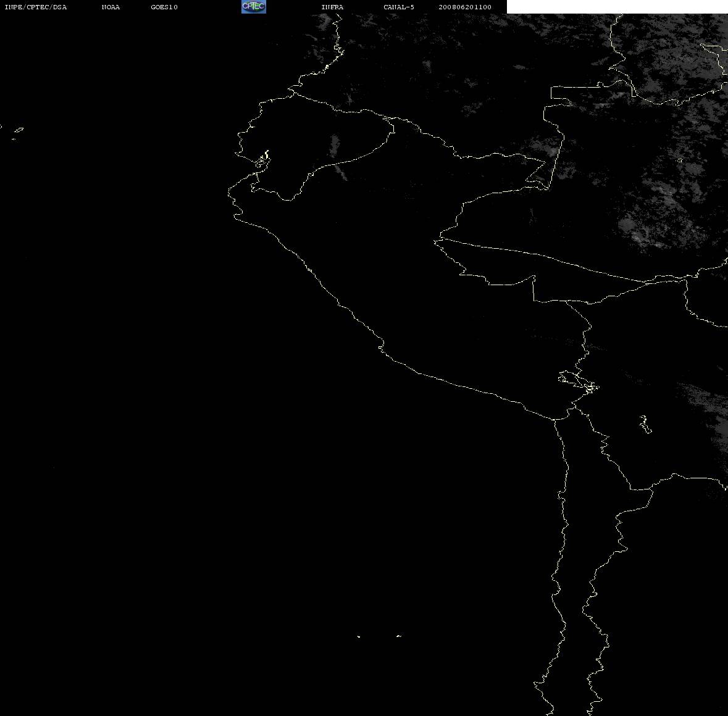728x716 pixels.
Task: Click the CPTEC logo in header
Action: click(x=254, y=7)
